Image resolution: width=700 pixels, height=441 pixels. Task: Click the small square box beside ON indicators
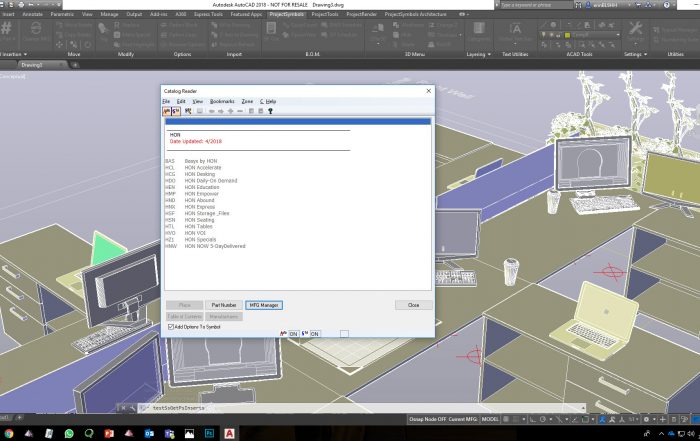pyautogui.click(x=344, y=333)
